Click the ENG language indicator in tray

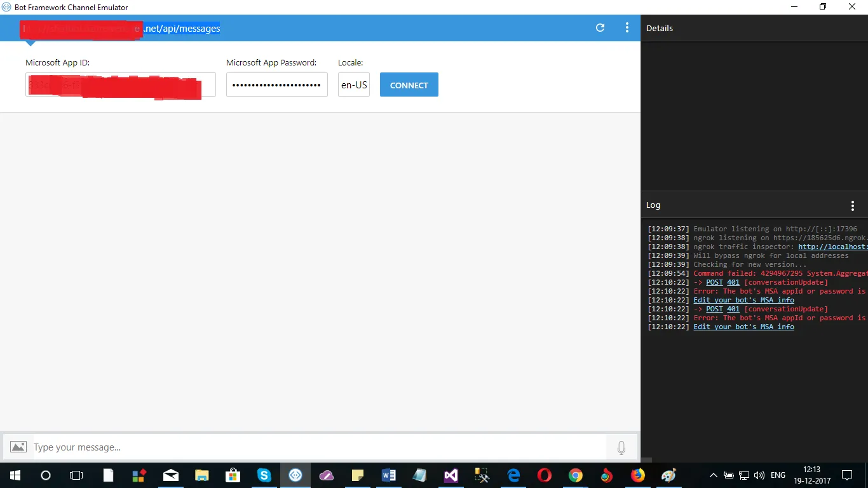click(778, 475)
